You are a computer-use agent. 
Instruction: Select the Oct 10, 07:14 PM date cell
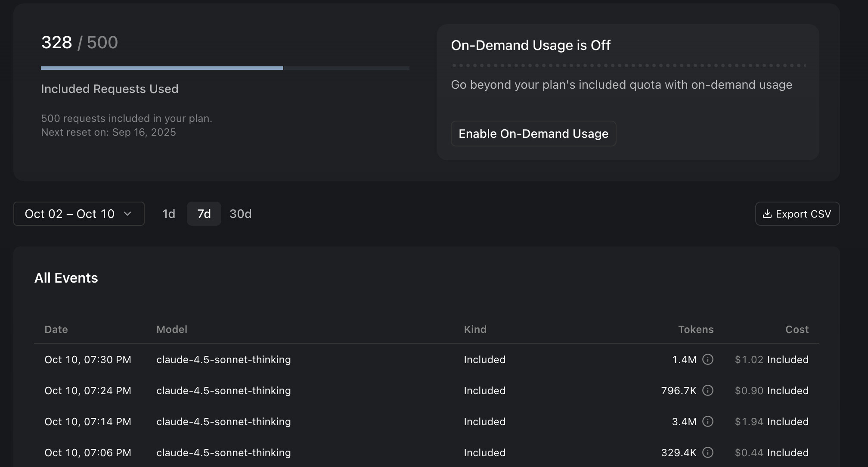pos(88,422)
